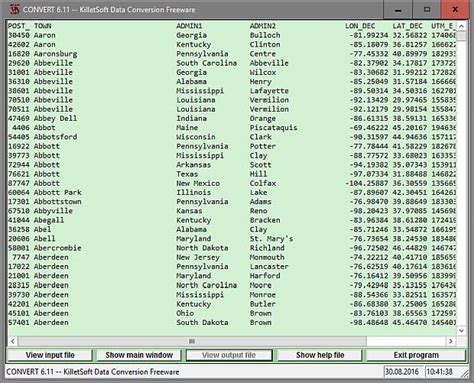This screenshot has width=474, height=383.
Task: Click the Bulloch county entry
Action: coord(265,35)
